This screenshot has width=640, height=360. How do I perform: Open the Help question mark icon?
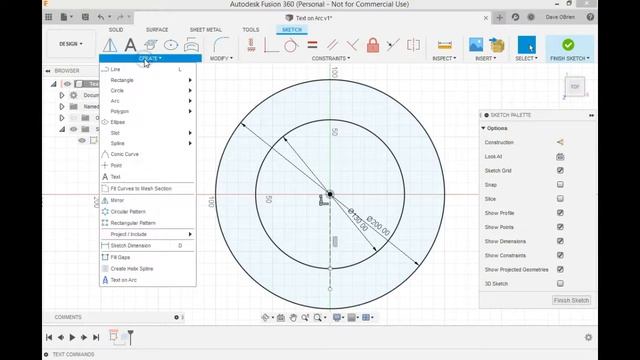point(590,17)
